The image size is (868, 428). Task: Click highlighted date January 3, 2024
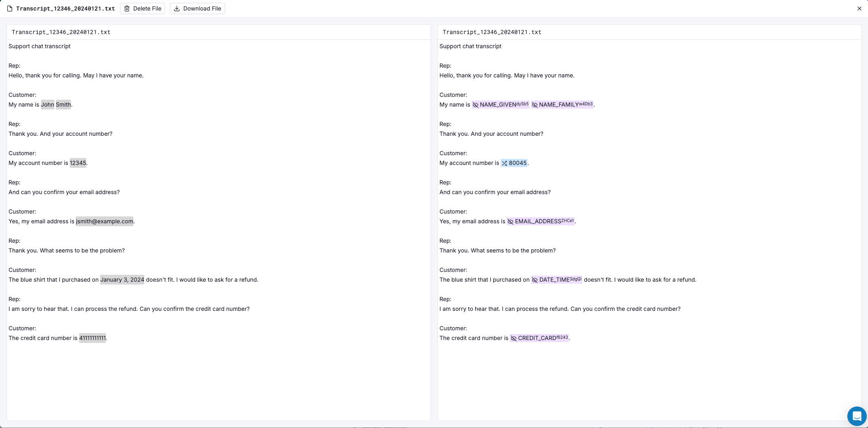click(122, 280)
